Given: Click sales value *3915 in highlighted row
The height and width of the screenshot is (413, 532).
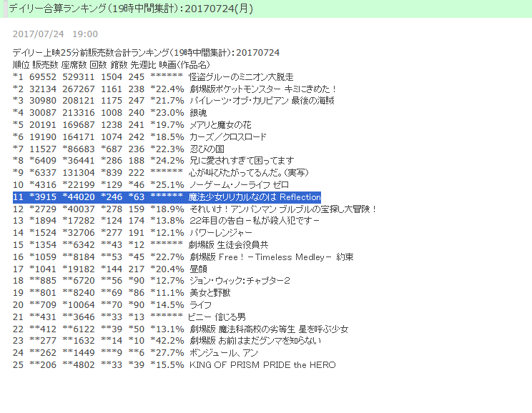Looking at the screenshot, I should 43,197.
